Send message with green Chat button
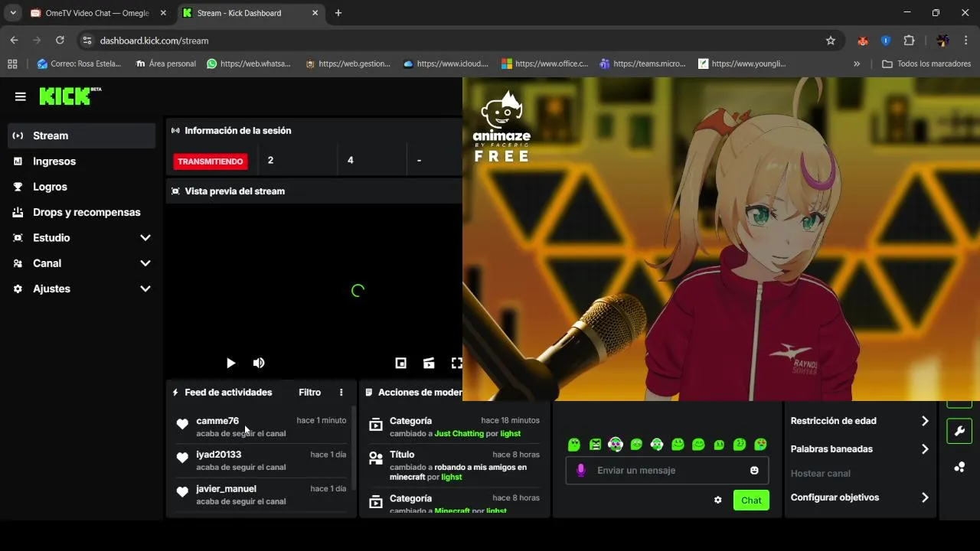980x551 pixels. [x=751, y=500]
